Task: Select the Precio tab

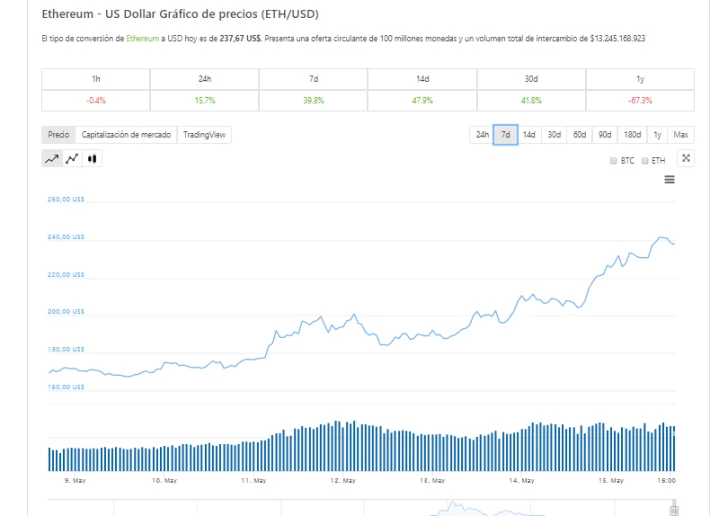Action: pos(58,135)
